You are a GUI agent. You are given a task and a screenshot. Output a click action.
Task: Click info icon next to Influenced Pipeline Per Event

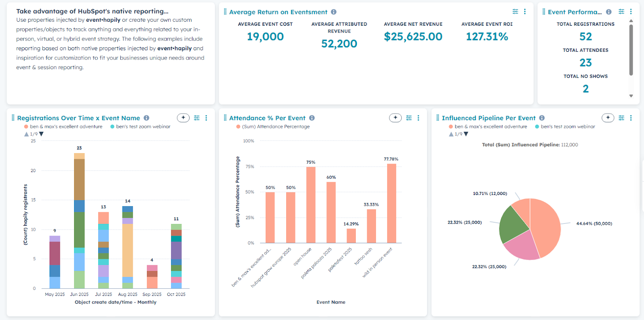[x=542, y=118]
